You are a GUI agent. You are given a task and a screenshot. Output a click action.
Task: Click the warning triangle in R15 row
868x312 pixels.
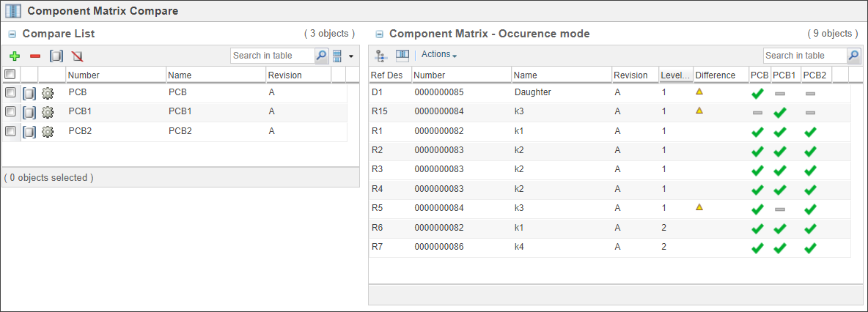pos(699,111)
